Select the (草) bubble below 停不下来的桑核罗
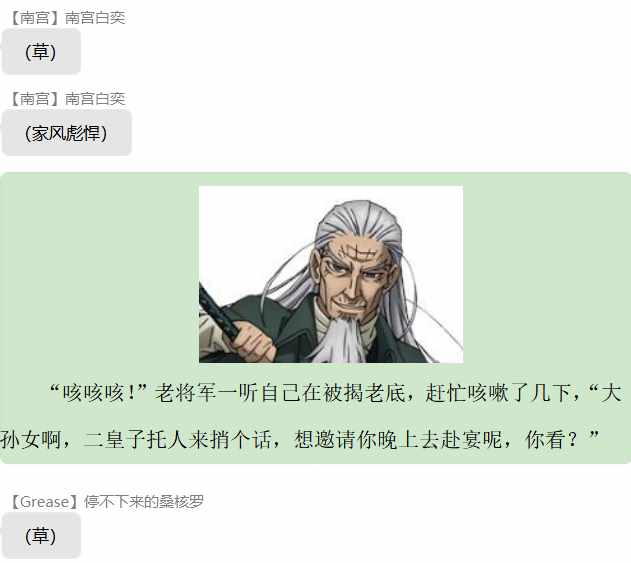The image size is (631, 563). tap(41, 536)
